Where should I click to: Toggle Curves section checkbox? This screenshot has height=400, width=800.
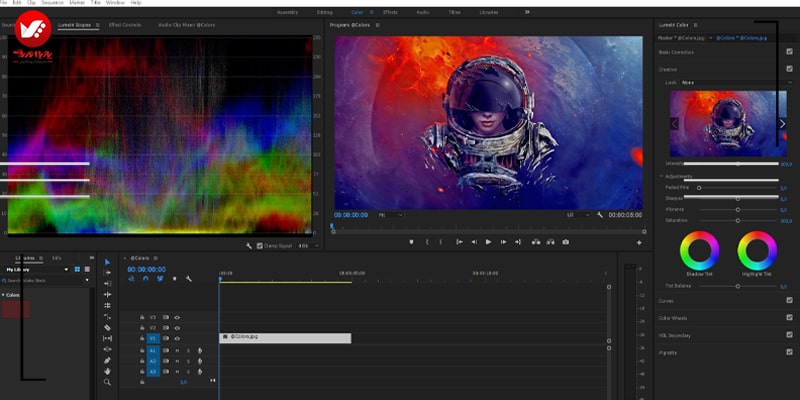coord(790,300)
